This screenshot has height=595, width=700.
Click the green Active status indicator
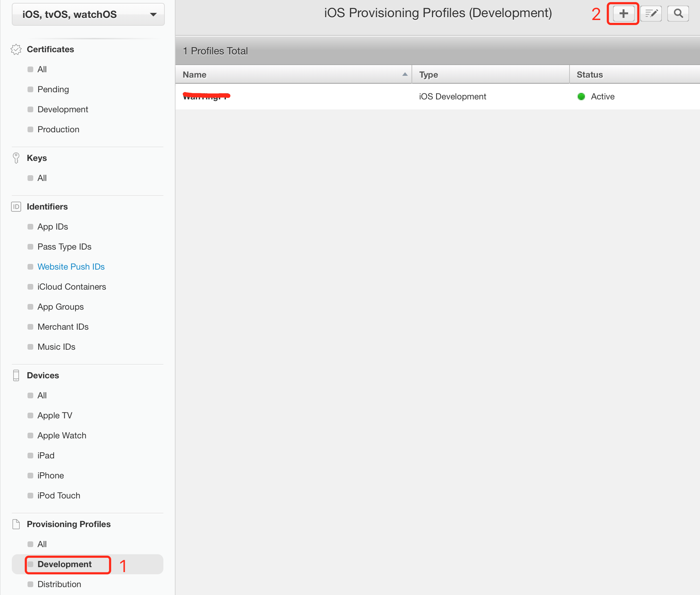tap(581, 97)
